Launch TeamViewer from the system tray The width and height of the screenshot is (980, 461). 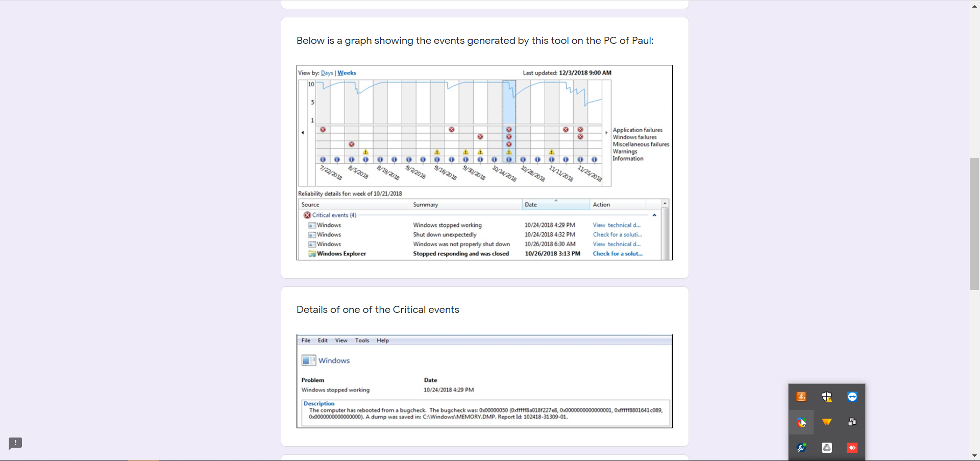(852, 397)
